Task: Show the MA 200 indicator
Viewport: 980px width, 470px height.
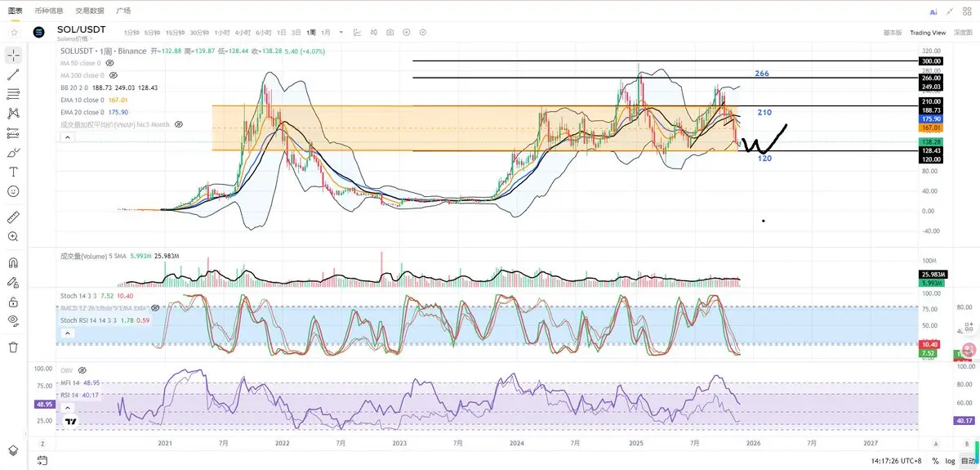Action: click(112, 75)
